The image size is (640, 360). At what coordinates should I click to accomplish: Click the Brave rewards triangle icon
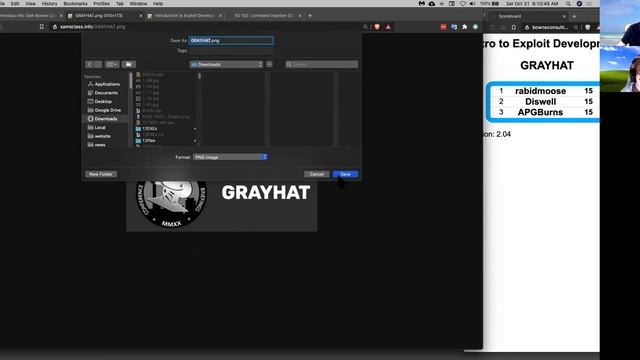tap(388, 27)
